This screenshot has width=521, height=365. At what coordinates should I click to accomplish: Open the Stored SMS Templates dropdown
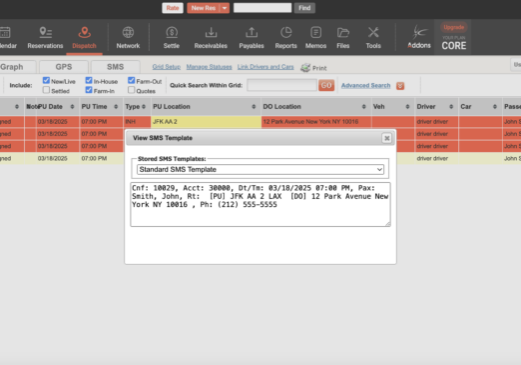coord(260,169)
